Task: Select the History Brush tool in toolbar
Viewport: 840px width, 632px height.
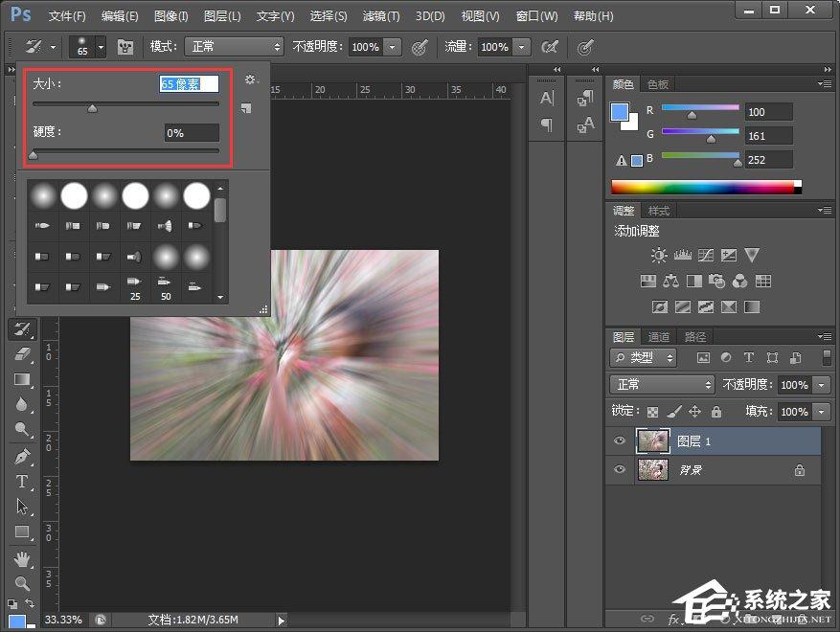Action: coord(21,329)
